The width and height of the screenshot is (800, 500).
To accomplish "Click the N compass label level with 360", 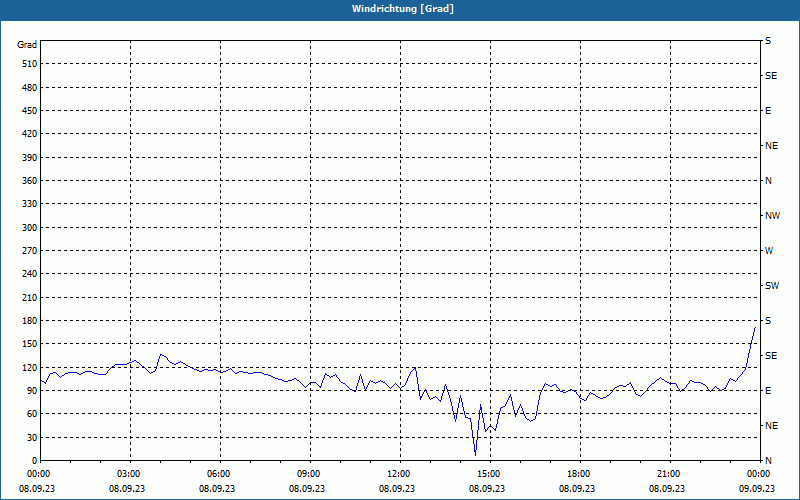I will point(769,181).
